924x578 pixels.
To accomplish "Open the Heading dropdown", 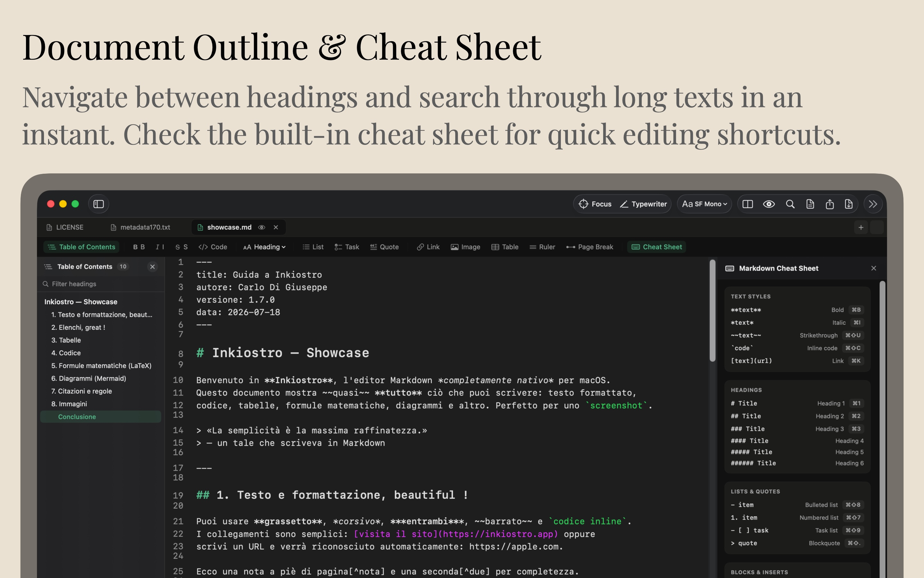I will pyautogui.click(x=265, y=247).
